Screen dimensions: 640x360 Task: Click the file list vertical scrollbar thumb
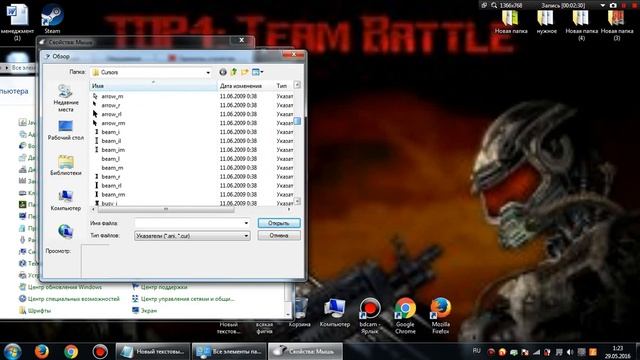coord(298,121)
